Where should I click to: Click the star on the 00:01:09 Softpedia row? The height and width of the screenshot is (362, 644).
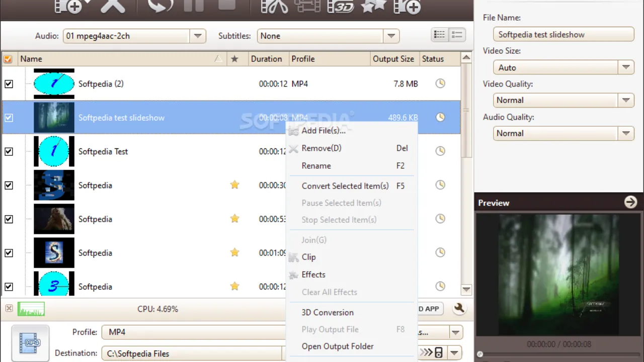coord(234,252)
